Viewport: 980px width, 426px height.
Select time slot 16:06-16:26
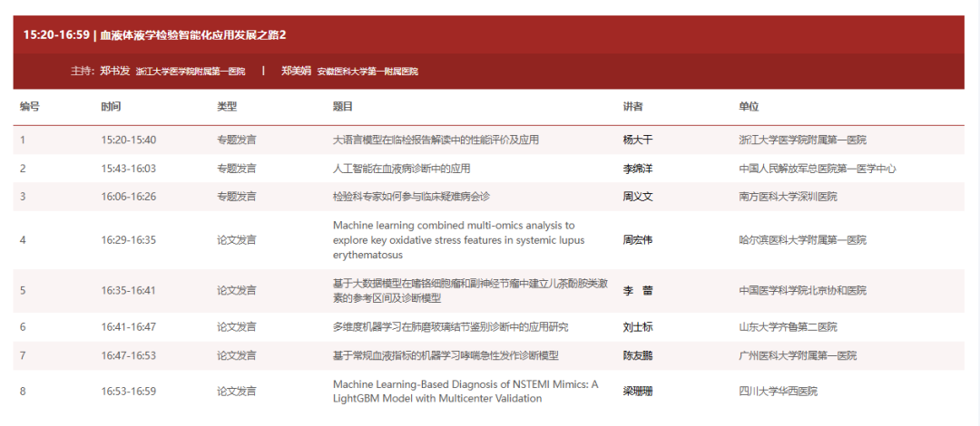[129, 197]
